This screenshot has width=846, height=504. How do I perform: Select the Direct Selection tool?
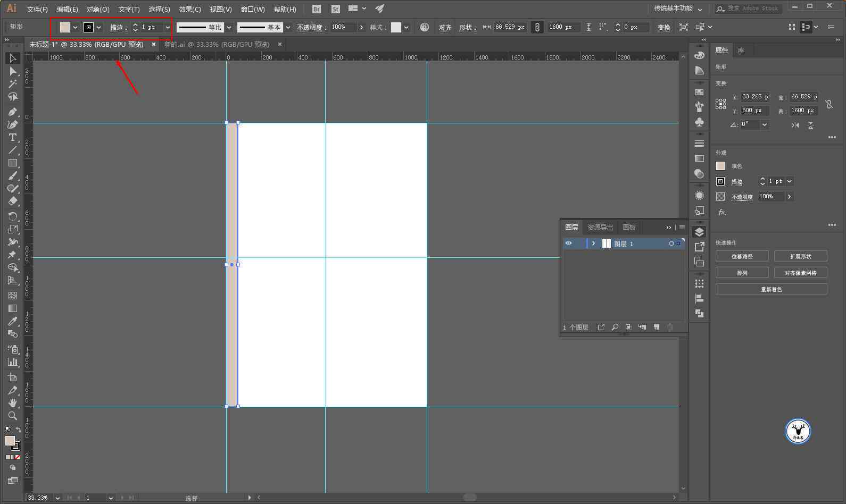coord(13,71)
